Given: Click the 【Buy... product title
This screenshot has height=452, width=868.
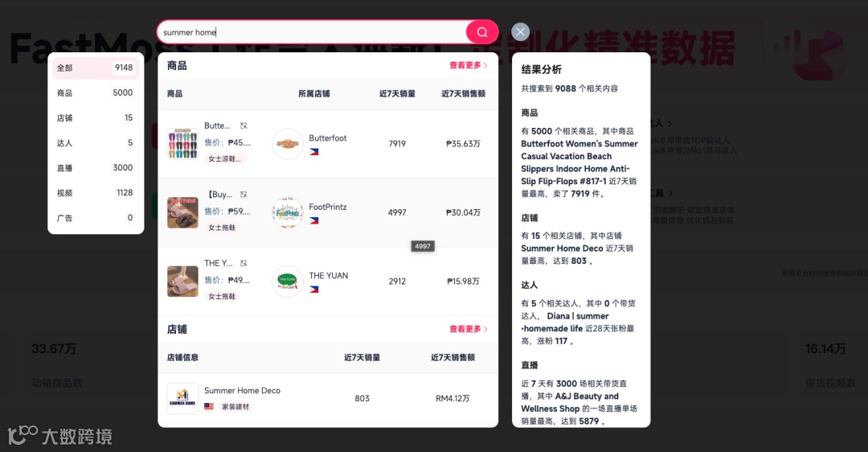Looking at the screenshot, I should coord(219,195).
